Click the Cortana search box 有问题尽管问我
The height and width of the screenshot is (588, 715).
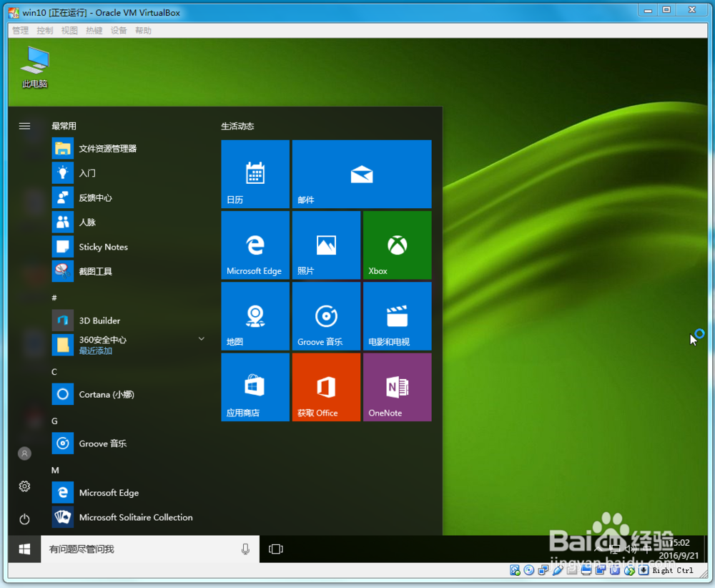tap(150, 549)
